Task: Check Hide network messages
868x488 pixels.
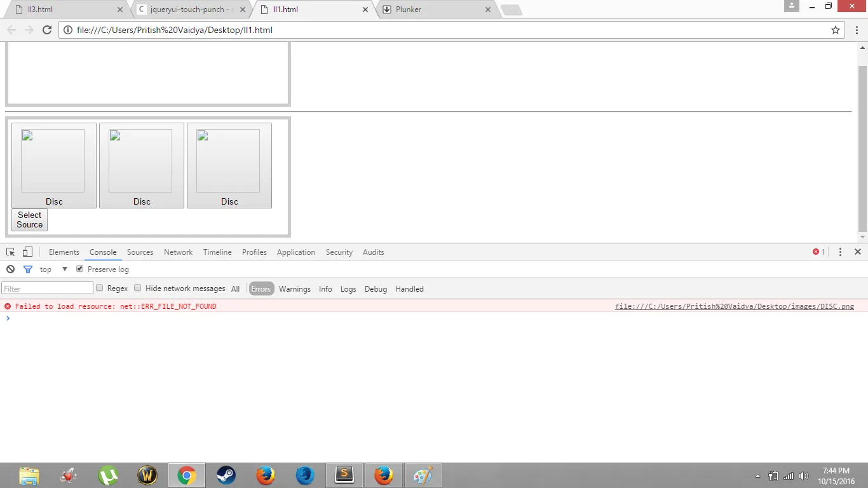Action: (x=137, y=288)
